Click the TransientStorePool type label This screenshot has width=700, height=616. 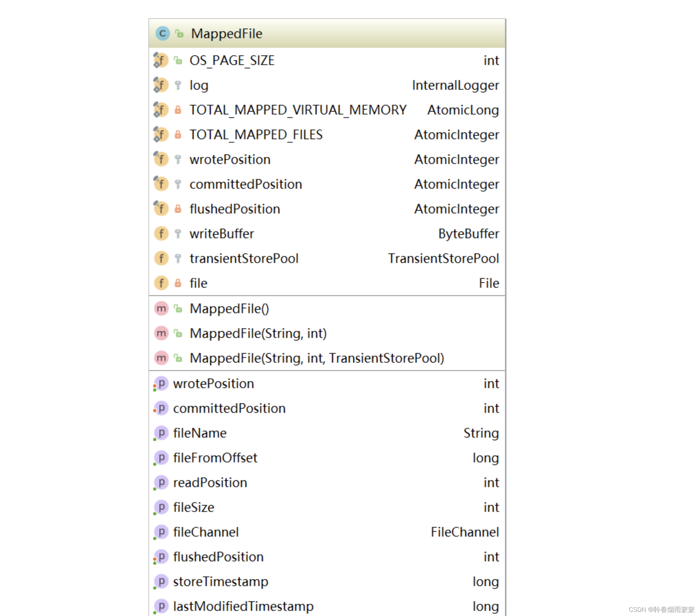[443, 258]
